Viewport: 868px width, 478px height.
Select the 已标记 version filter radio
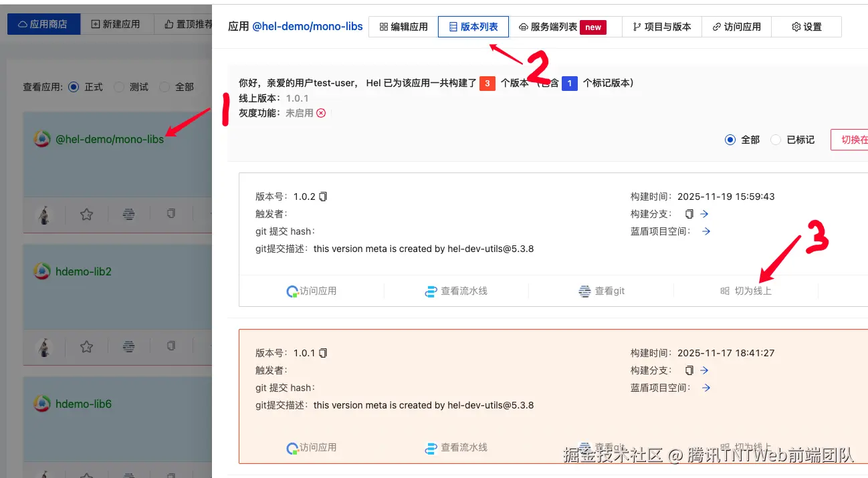[776, 140]
